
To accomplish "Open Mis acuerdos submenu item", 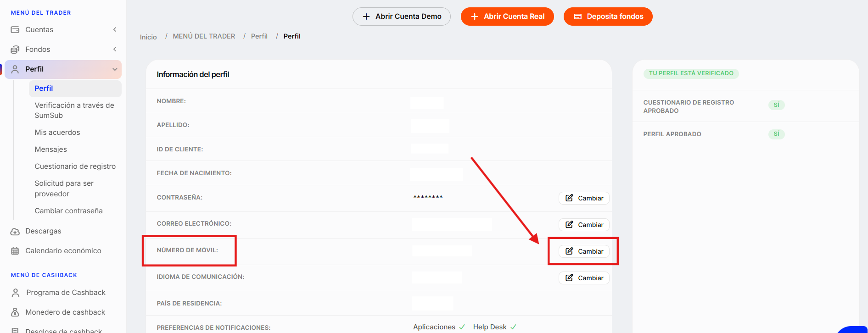I will (57, 133).
